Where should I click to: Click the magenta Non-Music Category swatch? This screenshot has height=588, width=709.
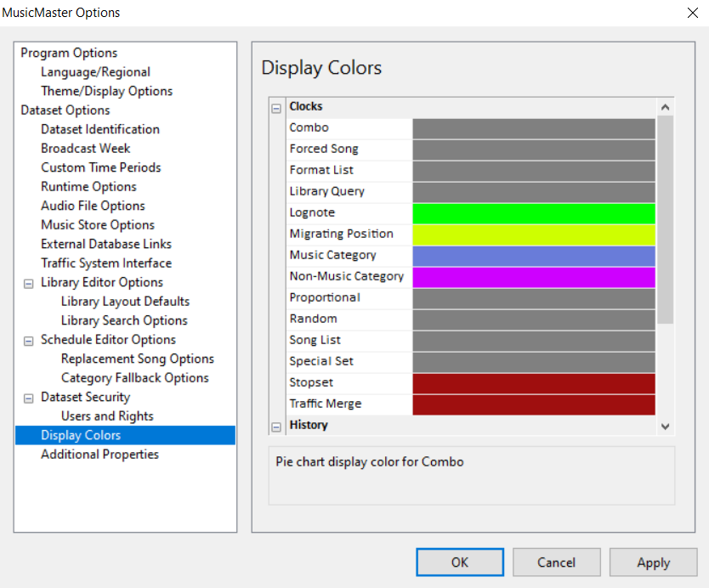pos(533,277)
